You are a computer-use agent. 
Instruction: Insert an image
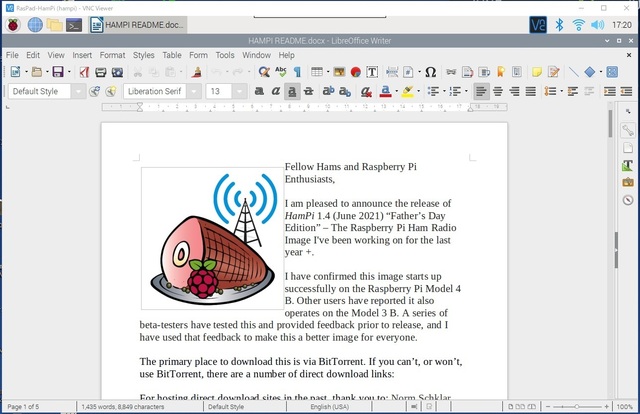click(339, 72)
